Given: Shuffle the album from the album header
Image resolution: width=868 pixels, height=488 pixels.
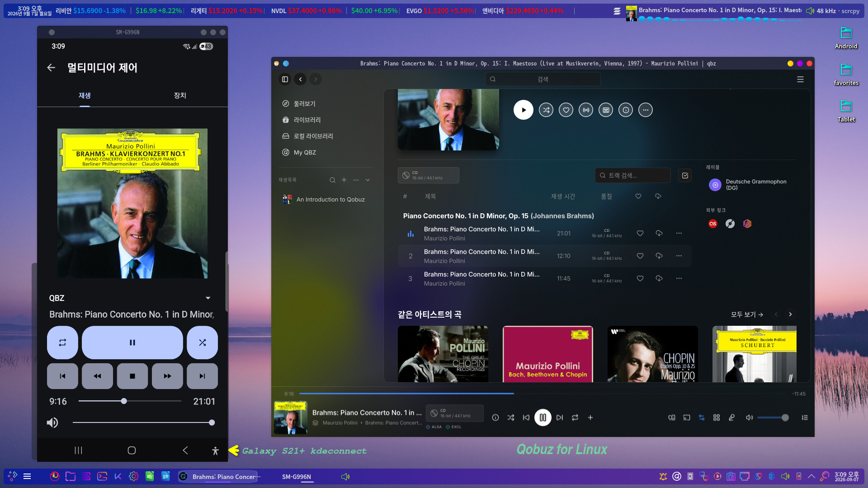Looking at the screenshot, I should tap(546, 110).
